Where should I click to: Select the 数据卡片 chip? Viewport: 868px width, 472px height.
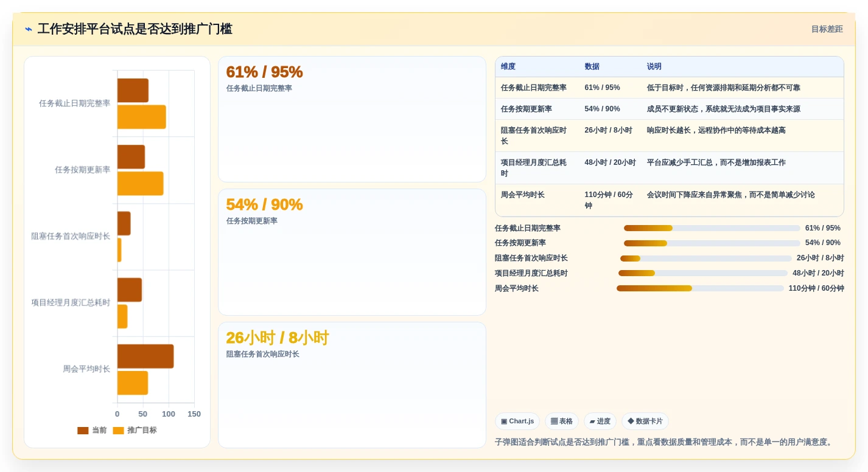point(645,421)
